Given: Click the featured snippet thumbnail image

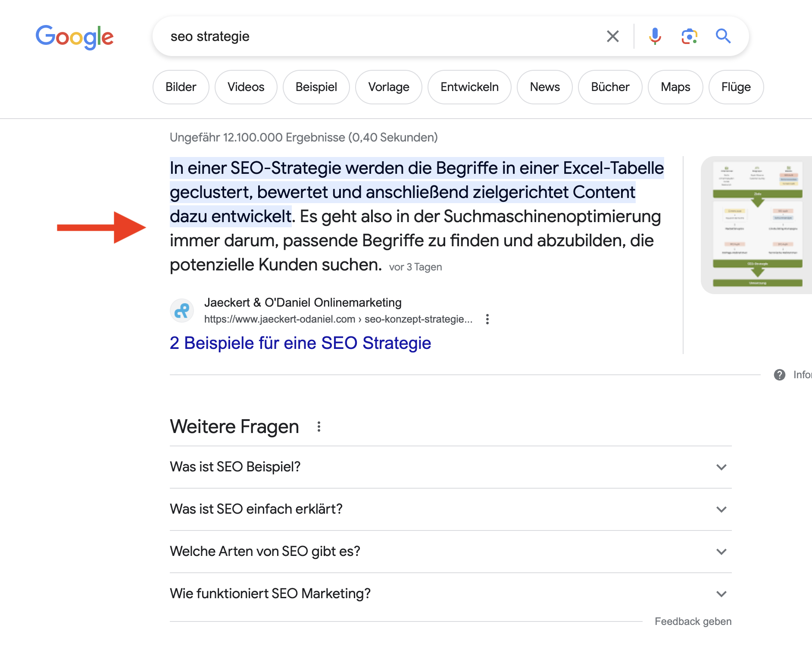Looking at the screenshot, I should click(x=757, y=226).
